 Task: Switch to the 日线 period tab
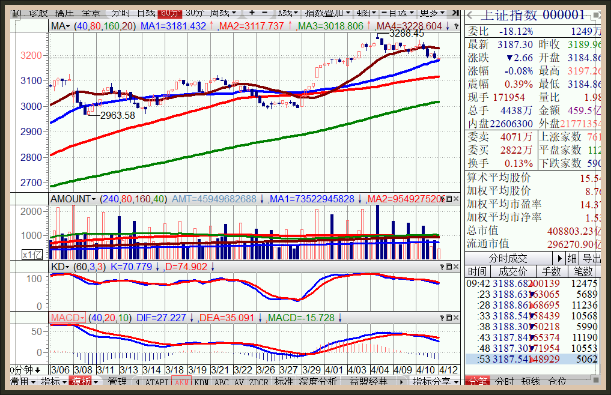coord(146,13)
